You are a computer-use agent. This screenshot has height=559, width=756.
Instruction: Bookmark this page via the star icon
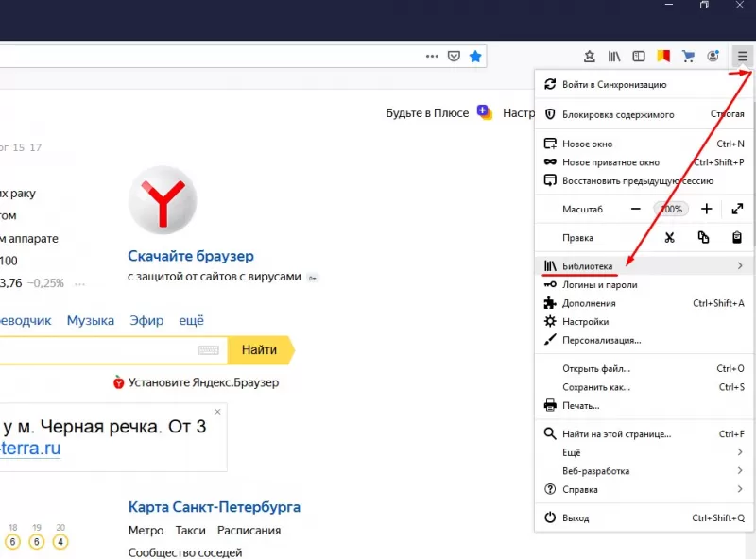pyautogui.click(x=475, y=56)
